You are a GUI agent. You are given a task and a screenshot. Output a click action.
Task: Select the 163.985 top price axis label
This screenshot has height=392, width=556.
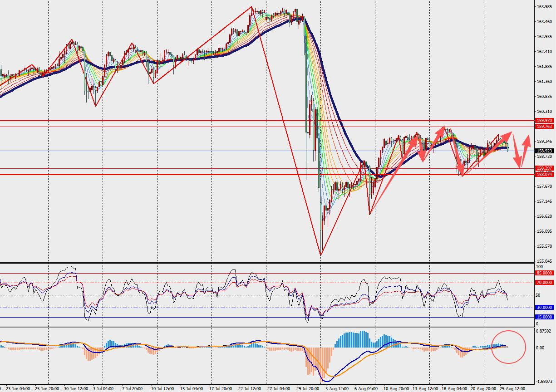[x=544, y=6]
